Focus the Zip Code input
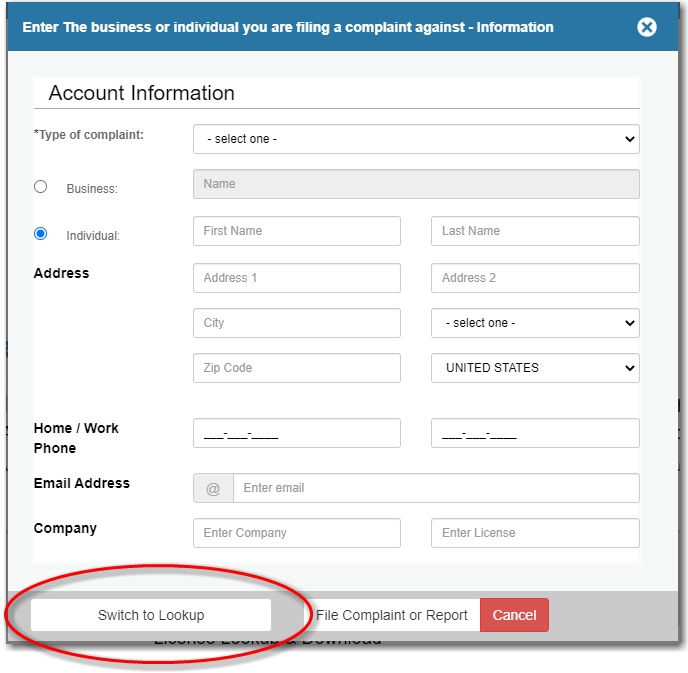The image size is (688, 673). click(x=296, y=368)
